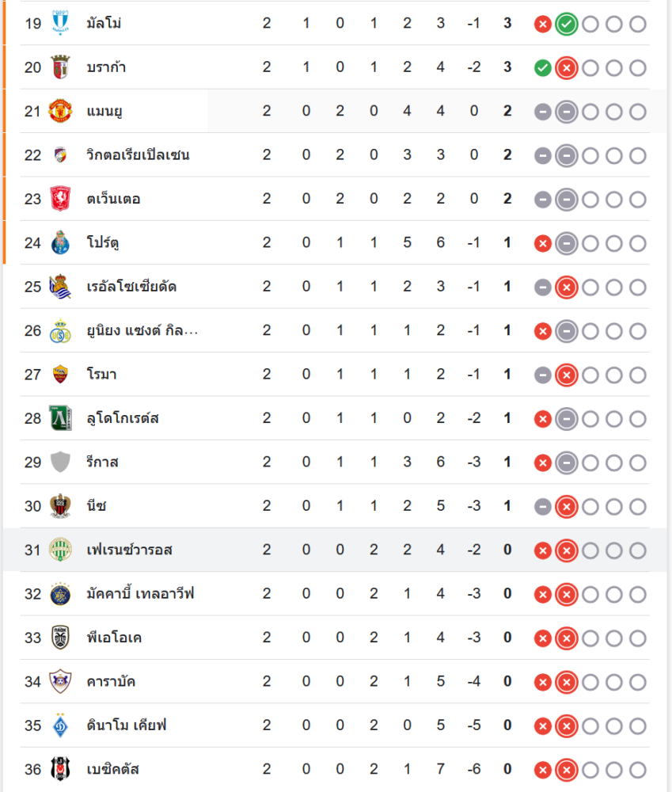This screenshot has height=792, width=672.
Task: Click Porto's red loss result icon
Action: tap(542, 243)
